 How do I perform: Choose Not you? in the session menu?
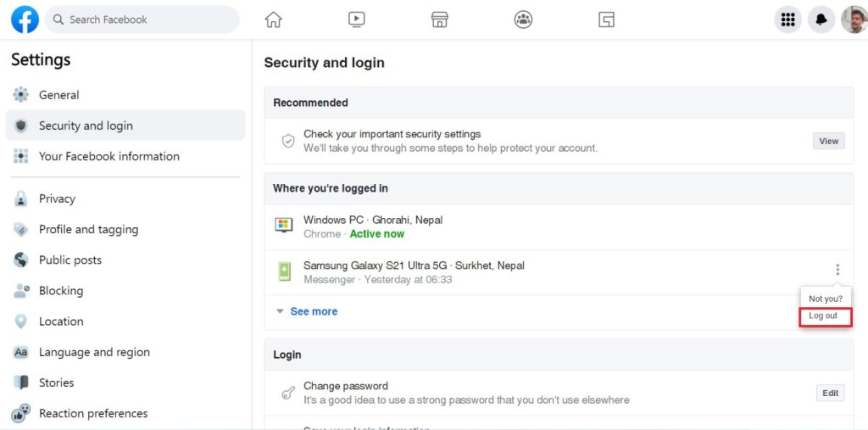coord(826,299)
